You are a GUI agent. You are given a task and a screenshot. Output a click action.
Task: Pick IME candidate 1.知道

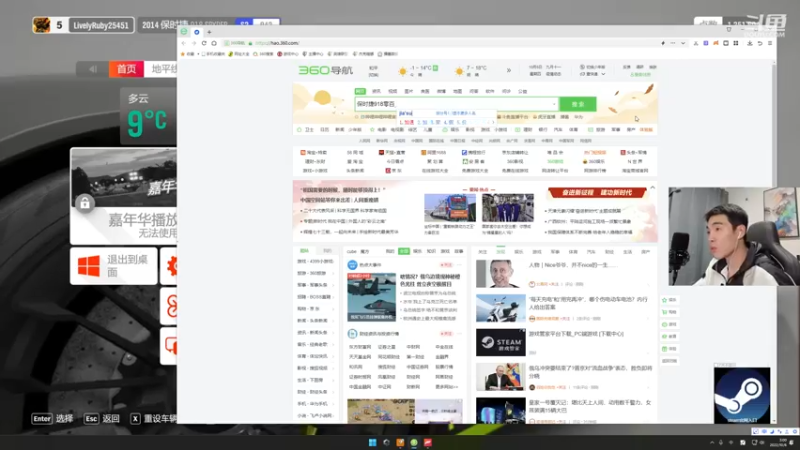pos(407,122)
